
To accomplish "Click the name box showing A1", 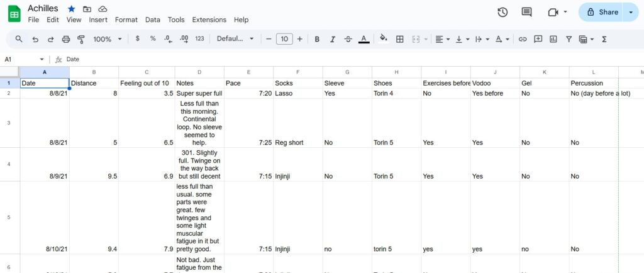I will point(19,60).
